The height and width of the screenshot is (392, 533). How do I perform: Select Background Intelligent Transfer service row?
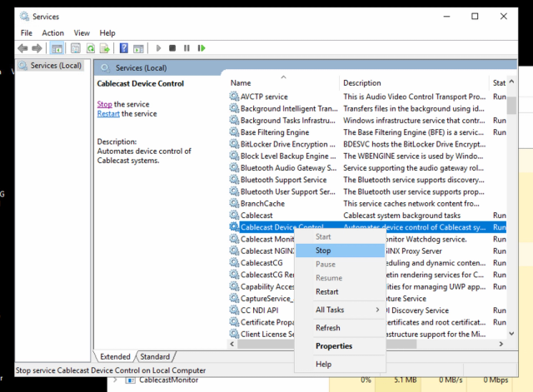[x=368, y=108]
